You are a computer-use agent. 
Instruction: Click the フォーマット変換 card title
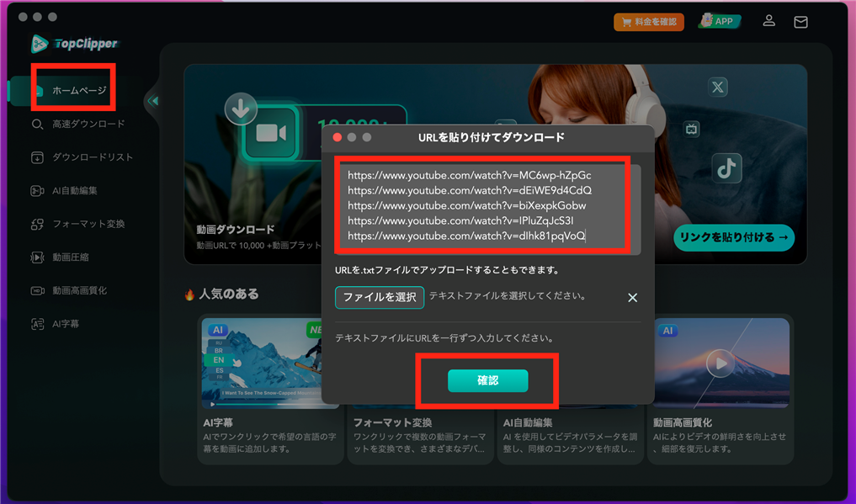click(392, 422)
